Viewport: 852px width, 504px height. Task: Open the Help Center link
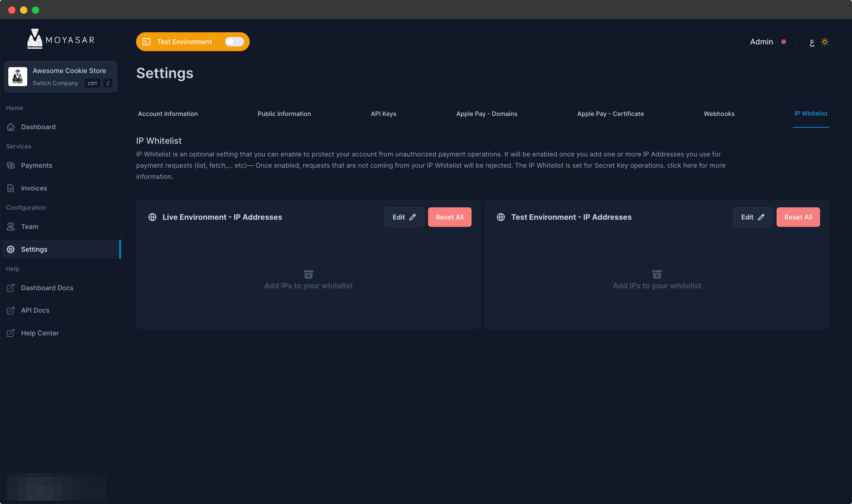pyautogui.click(x=40, y=333)
